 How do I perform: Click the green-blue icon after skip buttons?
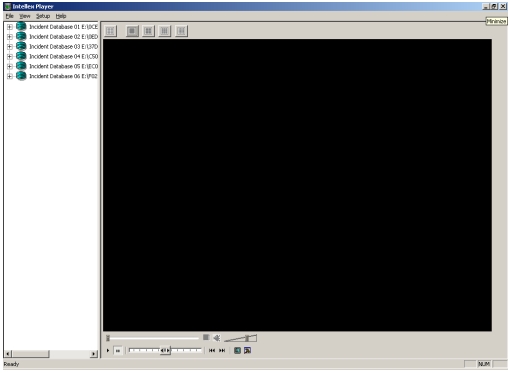pyautogui.click(x=237, y=350)
